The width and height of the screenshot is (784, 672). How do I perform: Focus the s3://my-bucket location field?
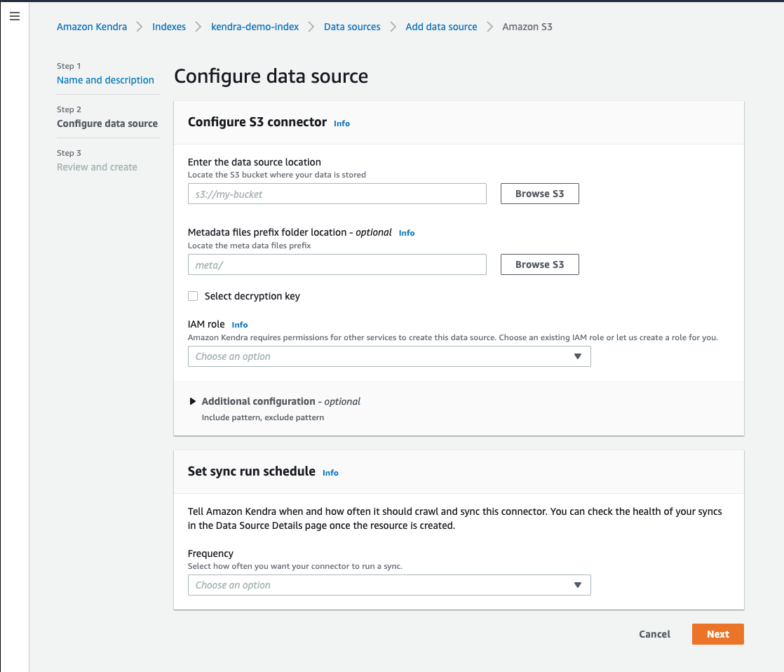(337, 194)
